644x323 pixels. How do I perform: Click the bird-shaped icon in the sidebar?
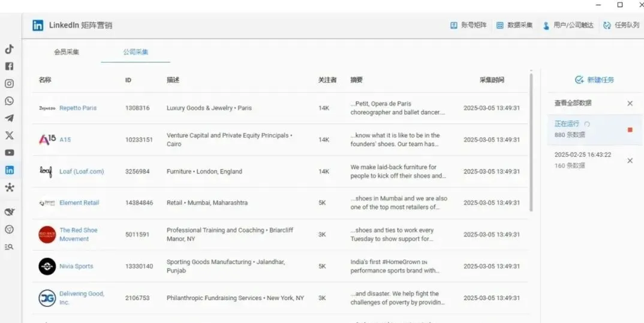(x=9, y=212)
